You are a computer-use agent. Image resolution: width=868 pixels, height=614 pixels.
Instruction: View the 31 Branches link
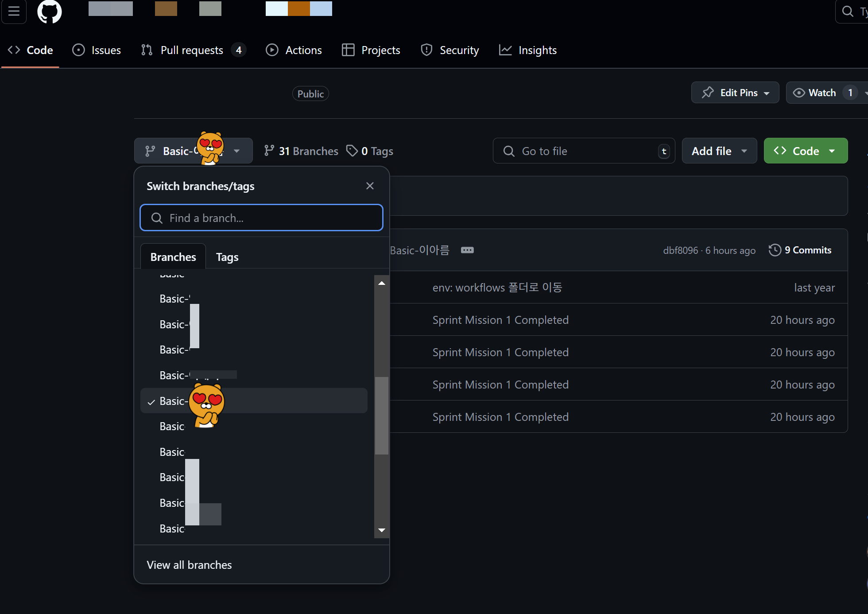point(301,151)
